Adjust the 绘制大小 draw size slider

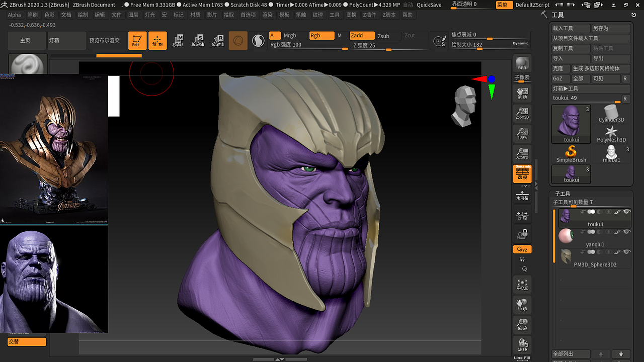pyautogui.click(x=490, y=45)
